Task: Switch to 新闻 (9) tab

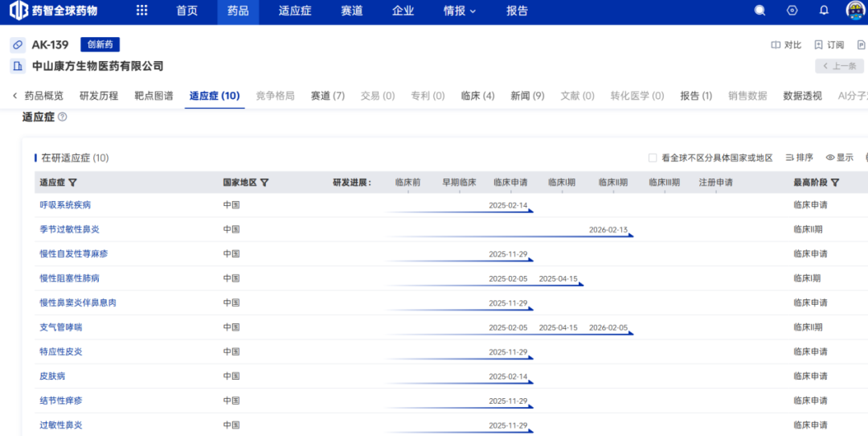Action: 527,96
